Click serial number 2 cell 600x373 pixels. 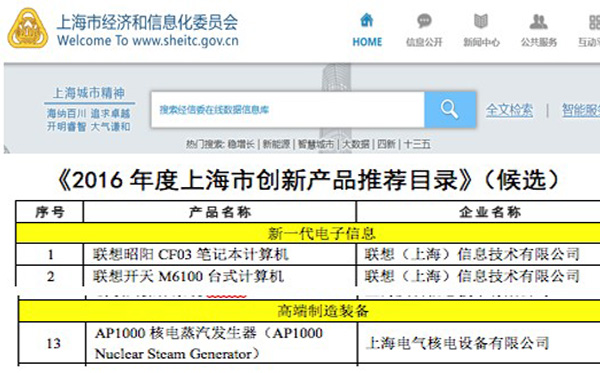(50, 276)
